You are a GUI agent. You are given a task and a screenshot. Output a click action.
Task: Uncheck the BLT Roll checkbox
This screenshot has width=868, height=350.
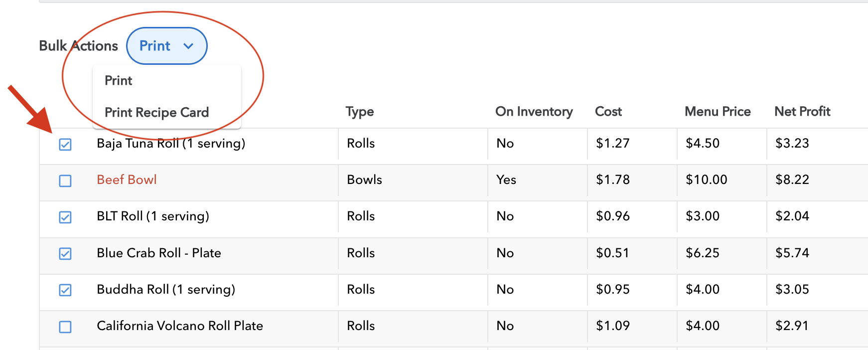pyautogui.click(x=65, y=217)
